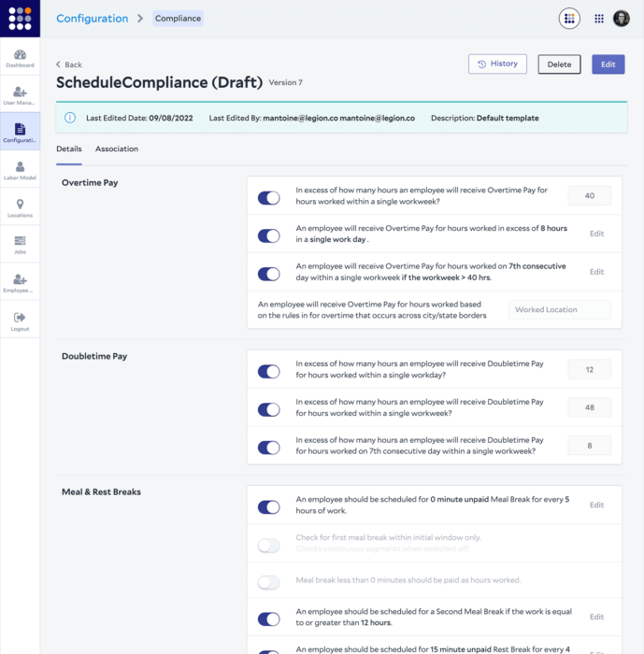The height and width of the screenshot is (654, 644).
Task: Disable Doubletime Pay single workday toggle
Action: pyautogui.click(x=268, y=372)
